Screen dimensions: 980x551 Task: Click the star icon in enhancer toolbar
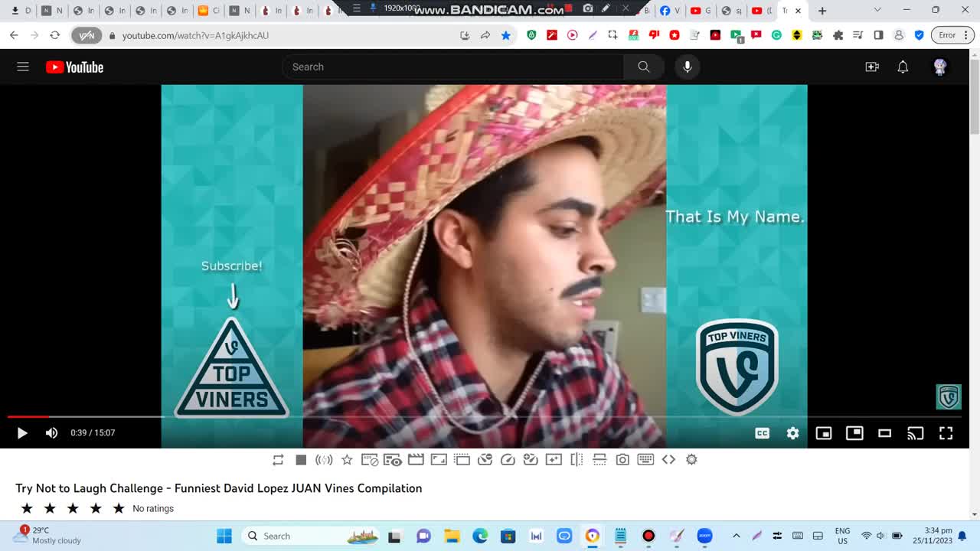347,459
